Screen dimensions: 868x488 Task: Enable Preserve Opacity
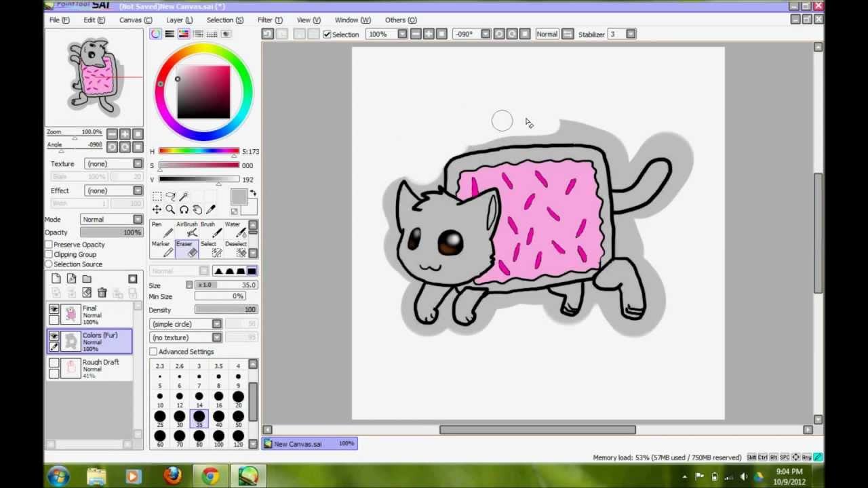(x=49, y=245)
